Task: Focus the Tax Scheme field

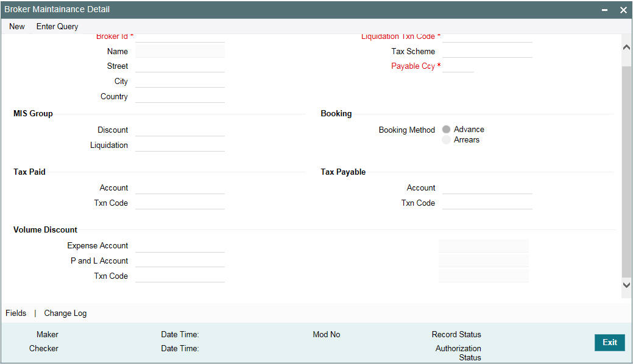Action: 487,51
